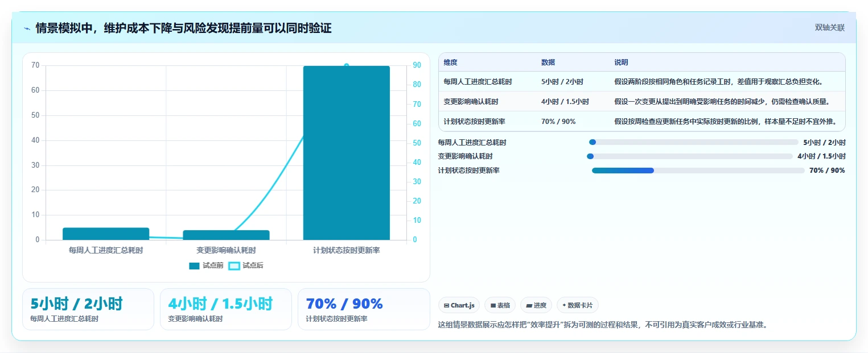The height and width of the screenshot is (353, 868).
Task: Click the x-axis label 计划状态按时更新率
Action: click(x=346, y=250)
